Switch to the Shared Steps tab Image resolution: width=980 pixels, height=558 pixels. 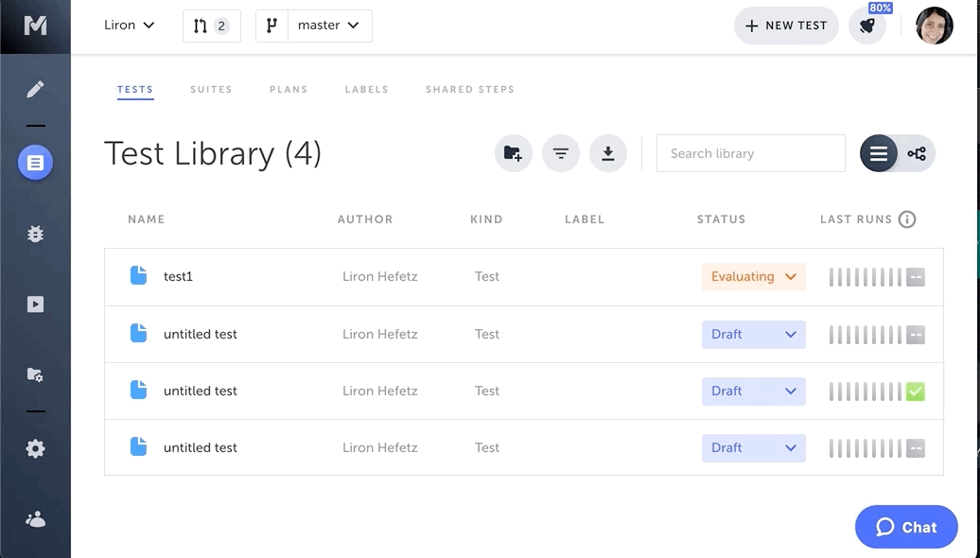point(470,89)
